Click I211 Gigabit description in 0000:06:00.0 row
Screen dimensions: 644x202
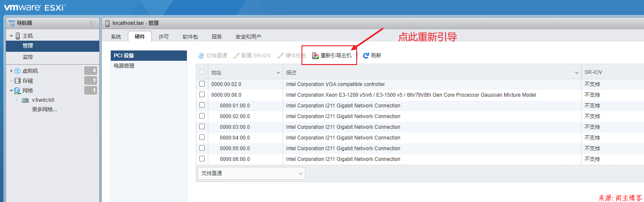click(343, 159)
